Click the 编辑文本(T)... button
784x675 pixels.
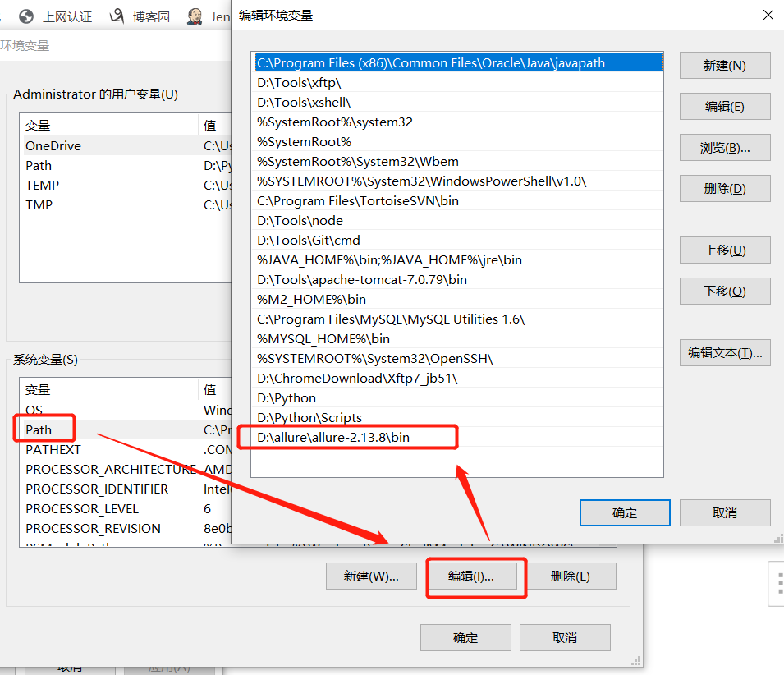click(725, 352)
